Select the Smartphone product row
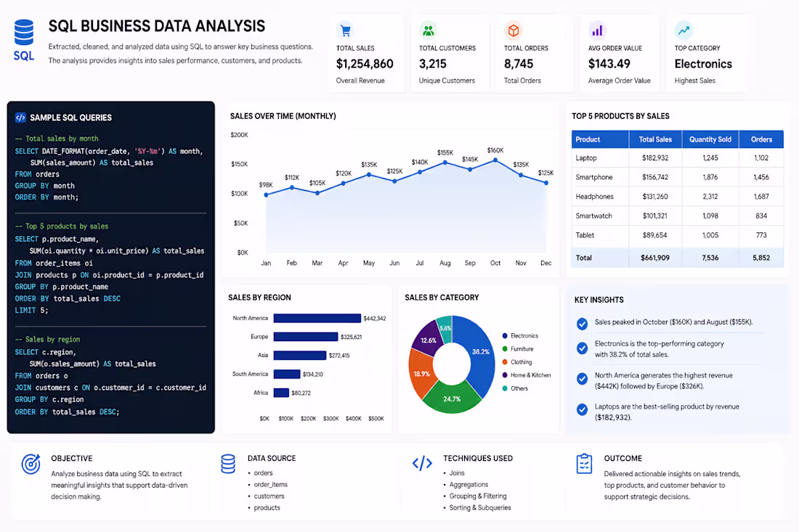Screen dimensions: 799x532 click(x=678, y=177)
